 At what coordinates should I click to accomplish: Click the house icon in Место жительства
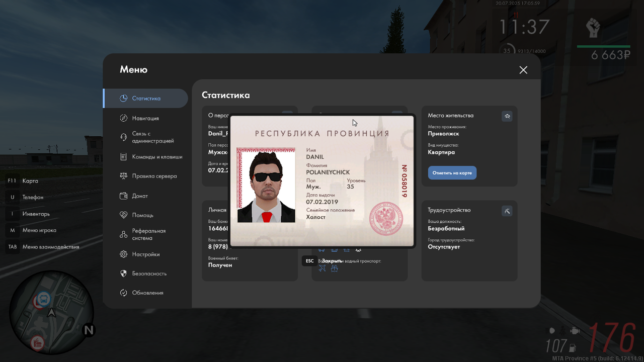pos(507,116)
